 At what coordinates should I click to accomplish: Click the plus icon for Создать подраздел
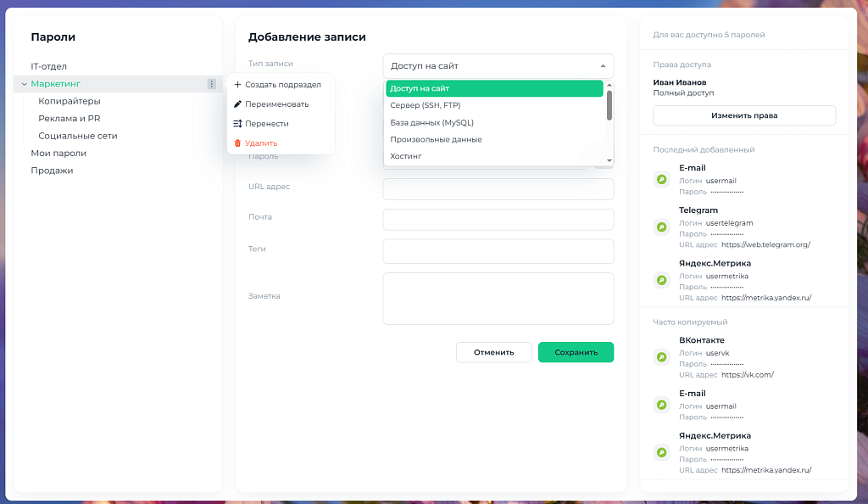pos(237,85)
